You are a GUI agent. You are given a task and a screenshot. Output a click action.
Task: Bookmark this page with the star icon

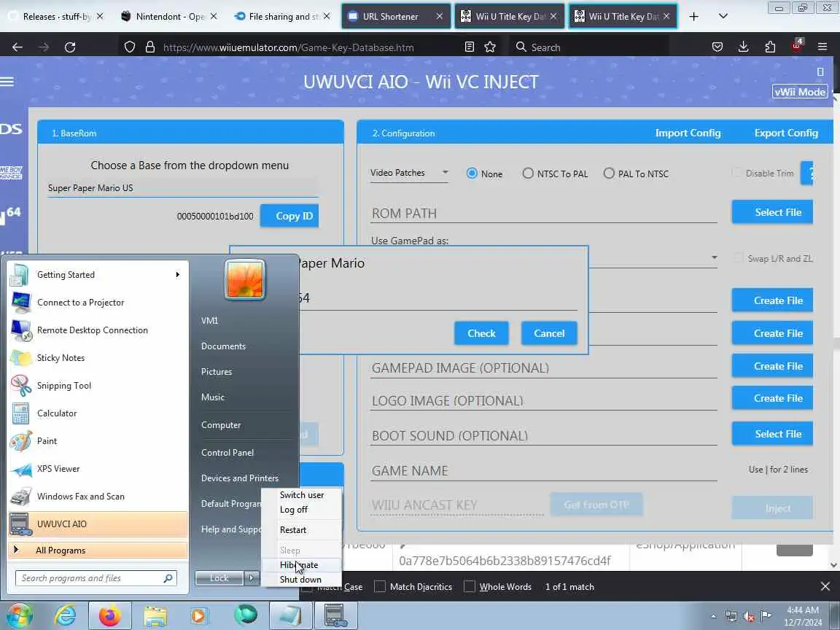coord(490,47)
